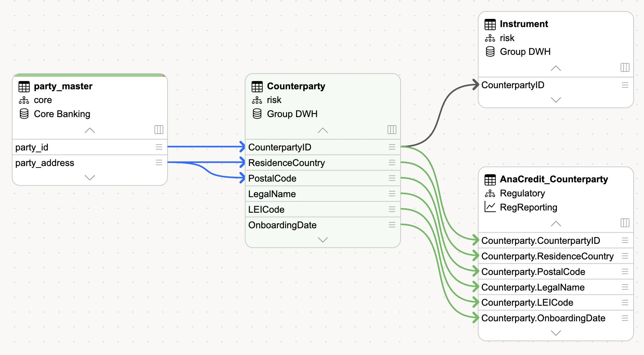Click the Core Banking source label

pos(62,114)
